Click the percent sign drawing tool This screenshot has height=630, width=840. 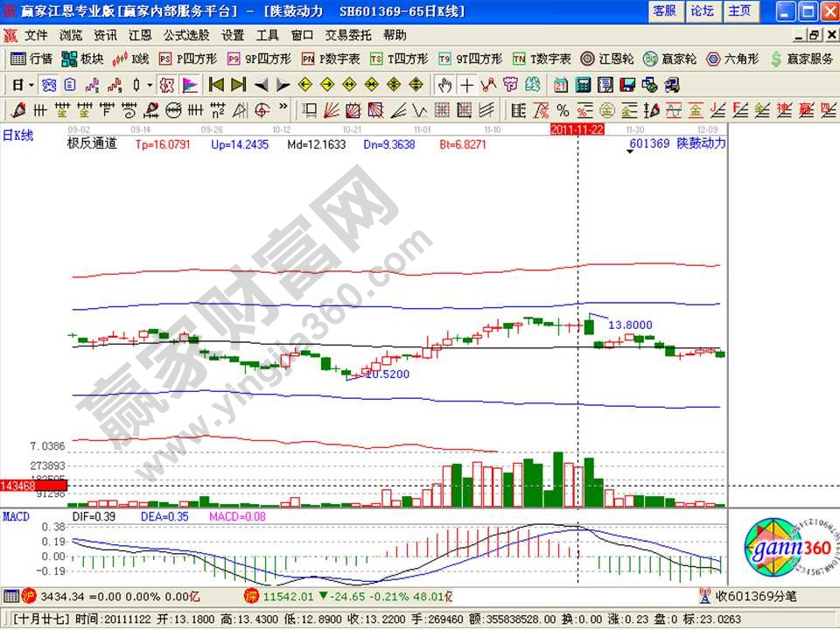(562, 110)
